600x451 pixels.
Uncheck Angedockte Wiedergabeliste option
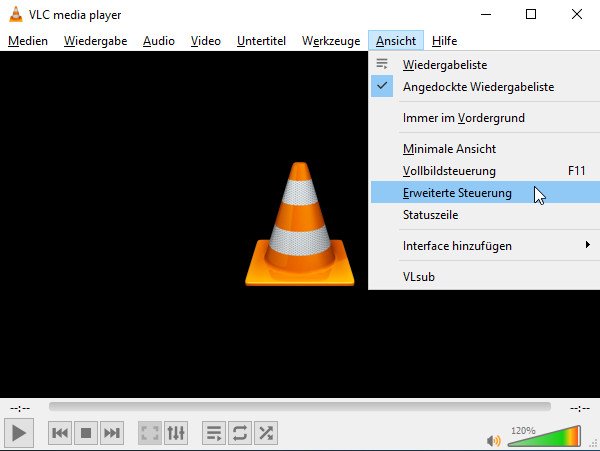485,86
